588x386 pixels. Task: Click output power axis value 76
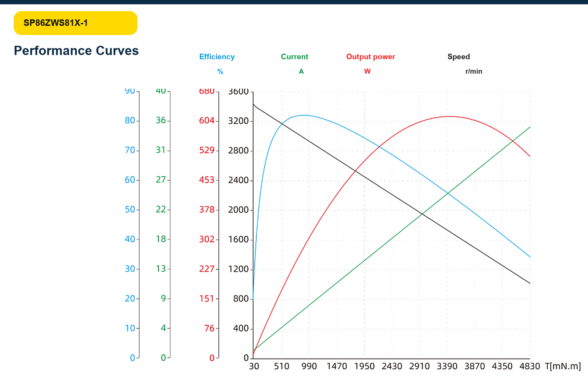click(x=209, y=328)
